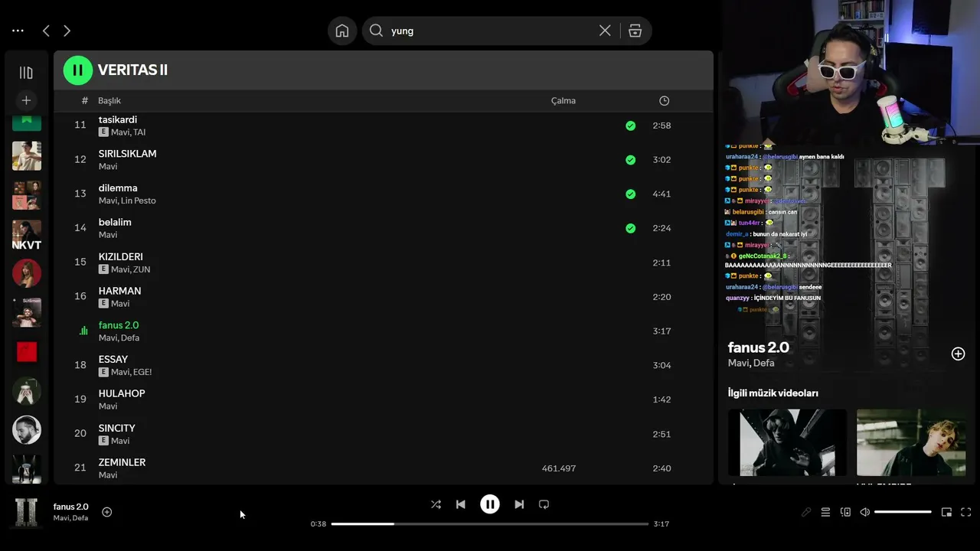Viewport: 980px width, 551px height.
Task: Open the three-dot app menu
Action: [x=18, y=31]
